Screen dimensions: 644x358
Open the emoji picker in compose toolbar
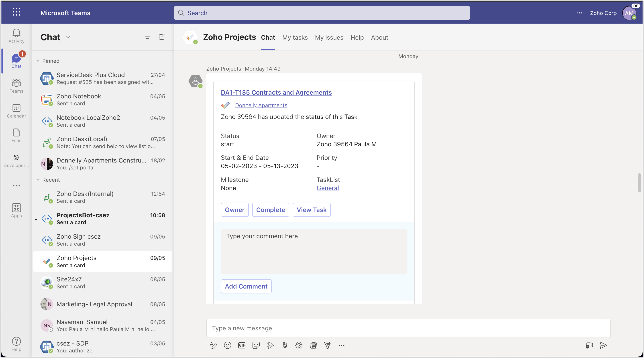(227, 345)
